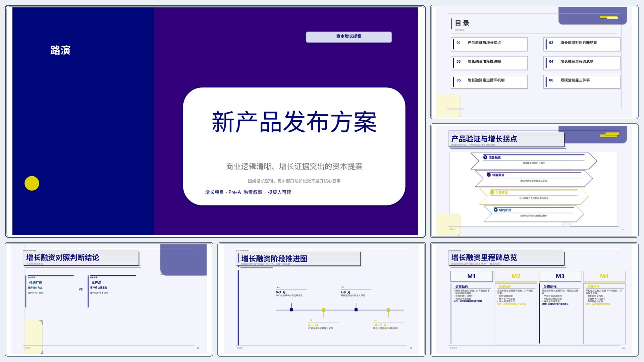Click the 增长融资里程碑总览 slide title
Screen dimensions: 644x362
click(484, 257)
